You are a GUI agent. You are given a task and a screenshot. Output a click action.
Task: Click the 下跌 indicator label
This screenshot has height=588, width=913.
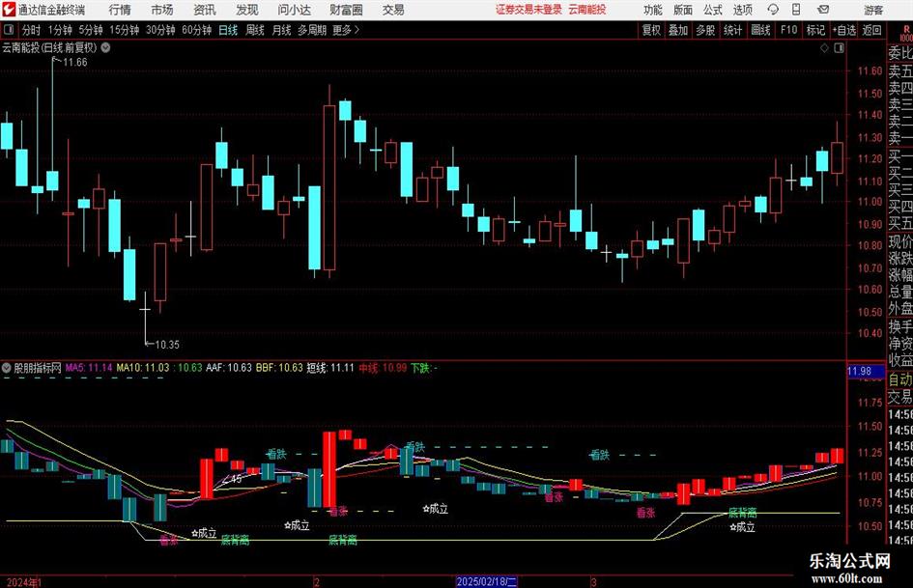[421, 367]
